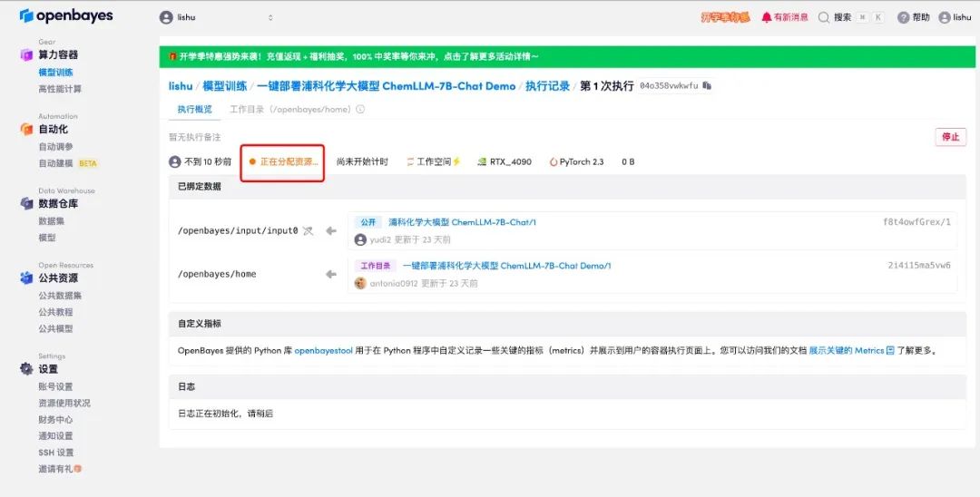Open the lishu user menu at top right
The image size is (980, 497).
coord(955,17)
